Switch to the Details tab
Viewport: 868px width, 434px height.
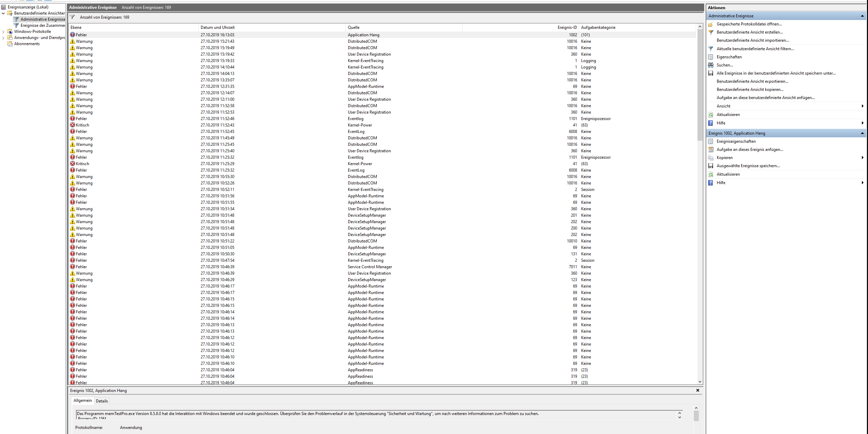tap(102, 401)
